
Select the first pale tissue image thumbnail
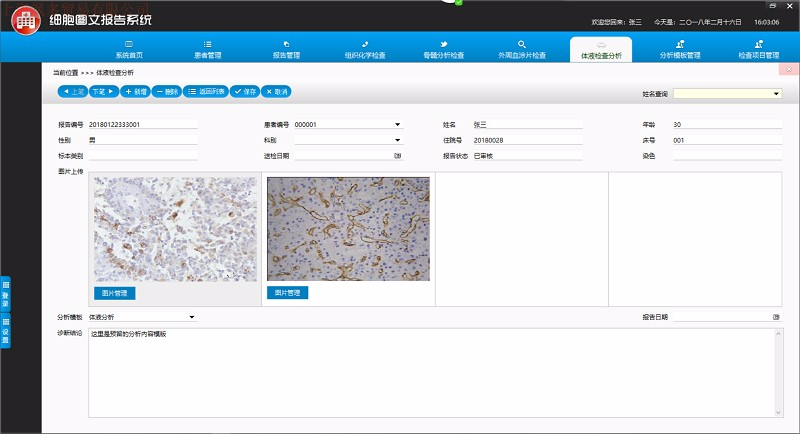point(176,229)
